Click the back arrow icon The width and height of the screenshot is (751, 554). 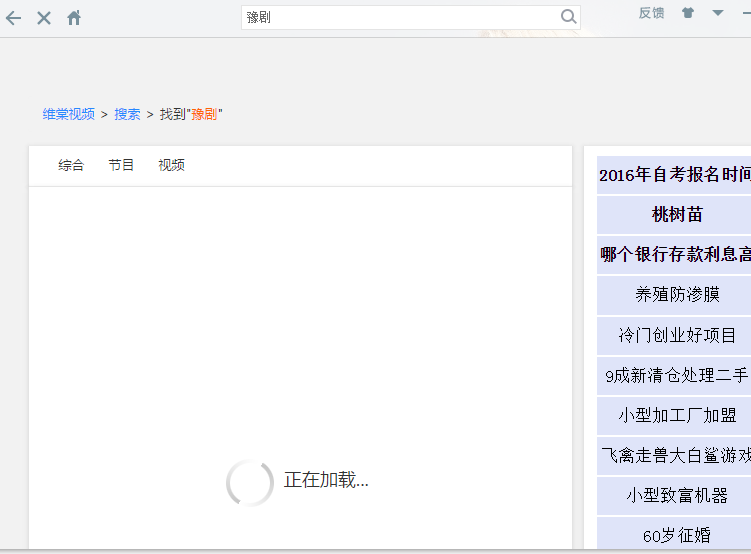[14, 18]
